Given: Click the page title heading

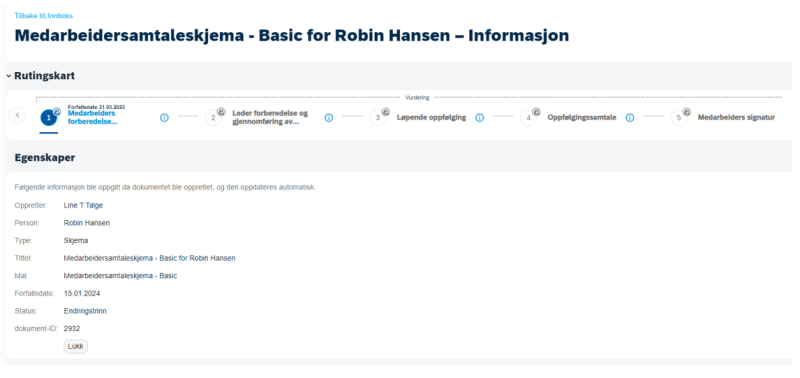Looking at the screenshot, I should (292, 35).
